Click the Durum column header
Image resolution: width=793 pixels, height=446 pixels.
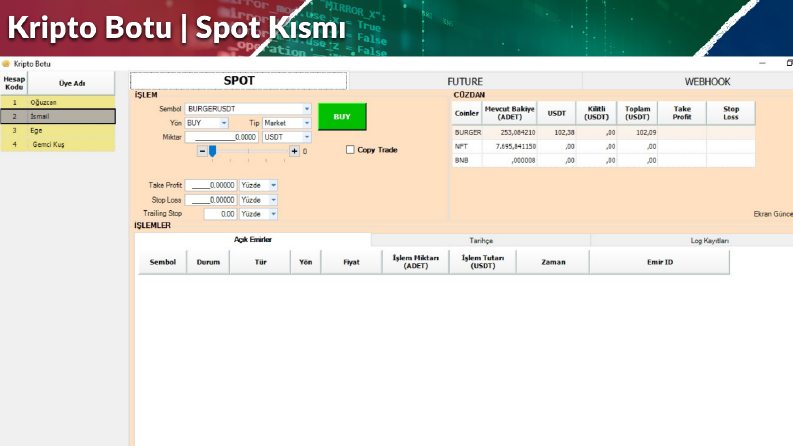(x=208, y=262)
